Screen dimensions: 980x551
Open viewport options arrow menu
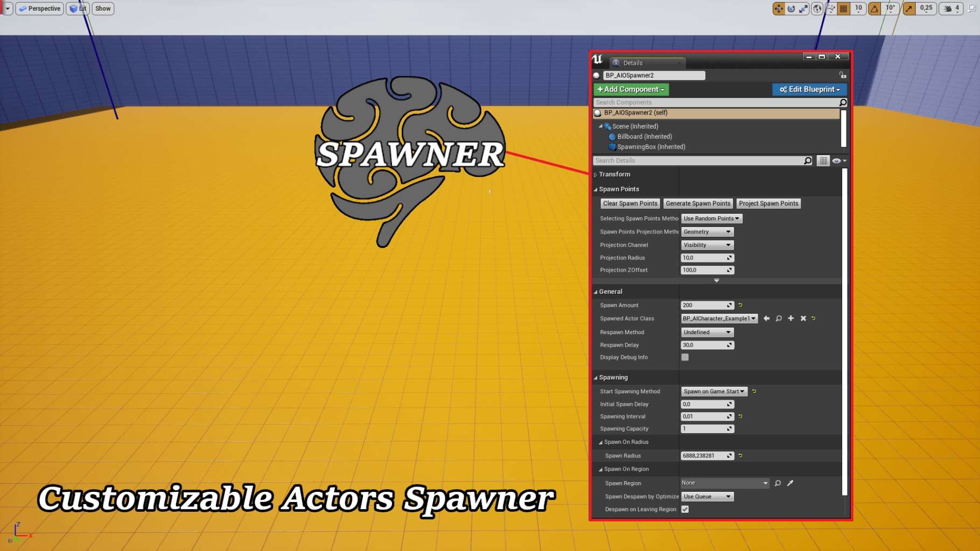(8, 9)
